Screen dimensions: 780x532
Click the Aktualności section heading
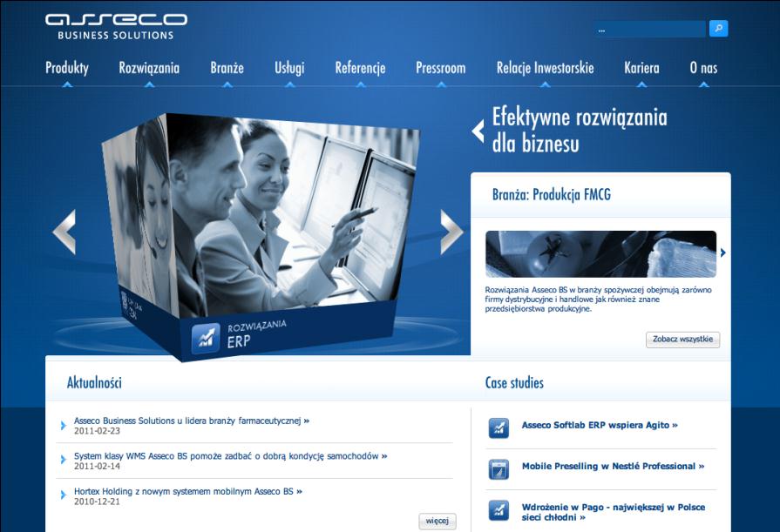(94, 383)
